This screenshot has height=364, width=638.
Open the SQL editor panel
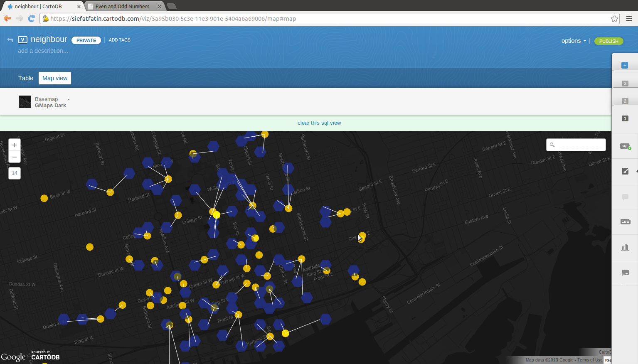pos(625,146)
